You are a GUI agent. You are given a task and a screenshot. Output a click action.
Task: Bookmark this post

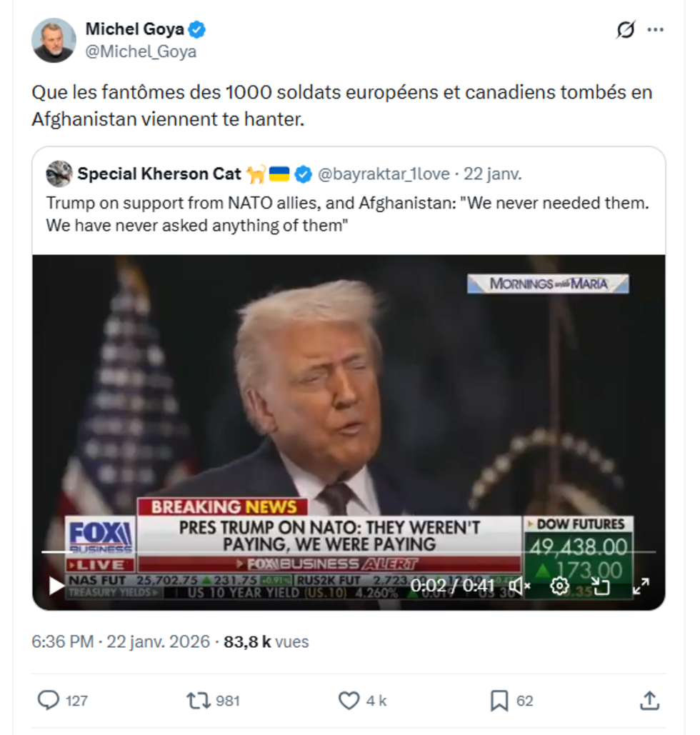pos(499,701)
